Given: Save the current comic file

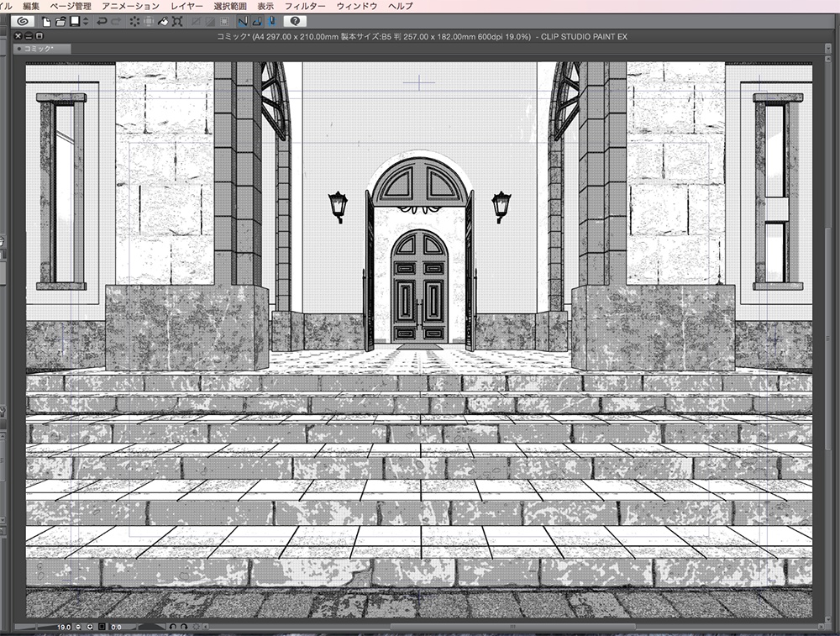Looking at the screenshot, I should pos(75,22).
